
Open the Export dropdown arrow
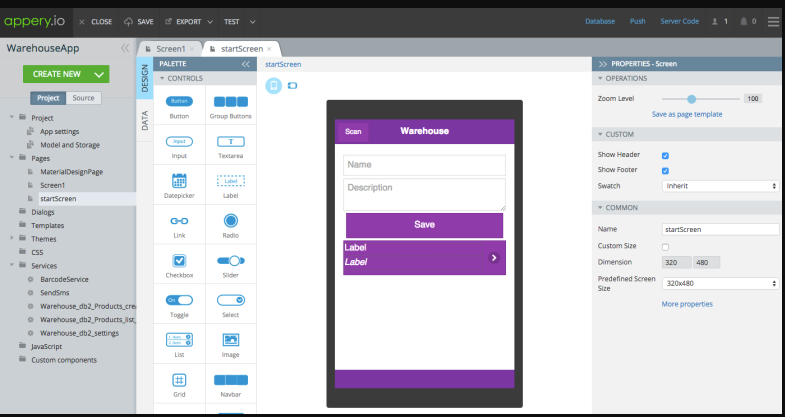[x=210, y=22]
